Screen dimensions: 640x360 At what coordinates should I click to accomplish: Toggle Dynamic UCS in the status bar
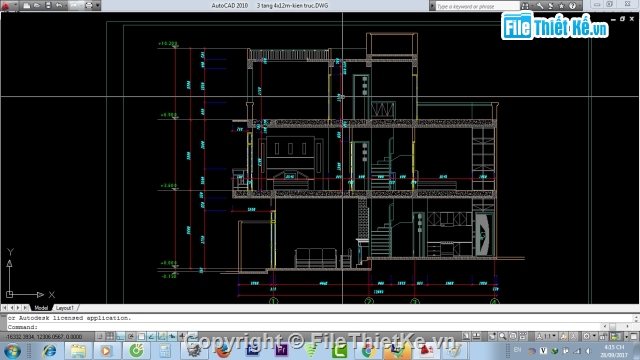coord(162,337)
